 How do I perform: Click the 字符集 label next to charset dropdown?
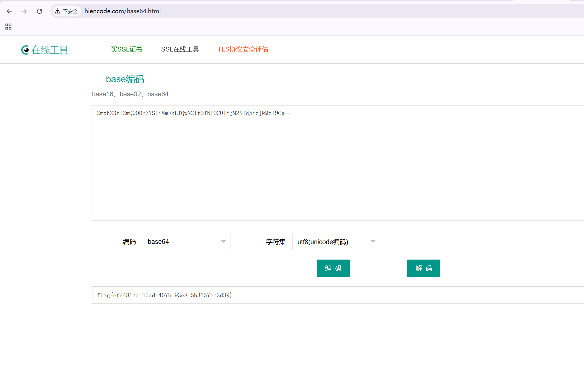click(x=276, y=241)
